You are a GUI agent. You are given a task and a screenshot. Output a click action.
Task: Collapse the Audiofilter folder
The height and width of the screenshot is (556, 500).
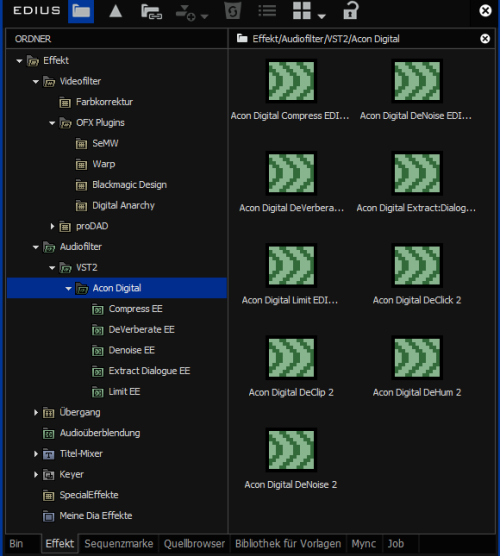pos(35,247)
